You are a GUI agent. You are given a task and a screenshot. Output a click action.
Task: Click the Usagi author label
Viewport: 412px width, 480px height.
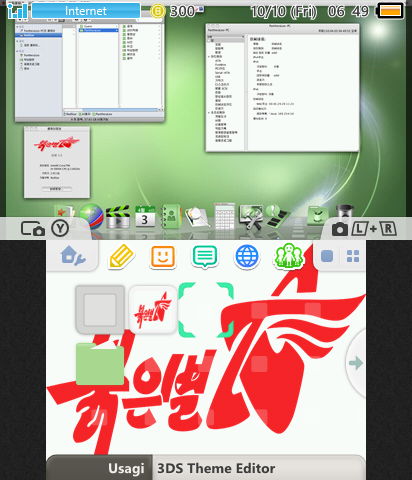click(x=126, y=468)
